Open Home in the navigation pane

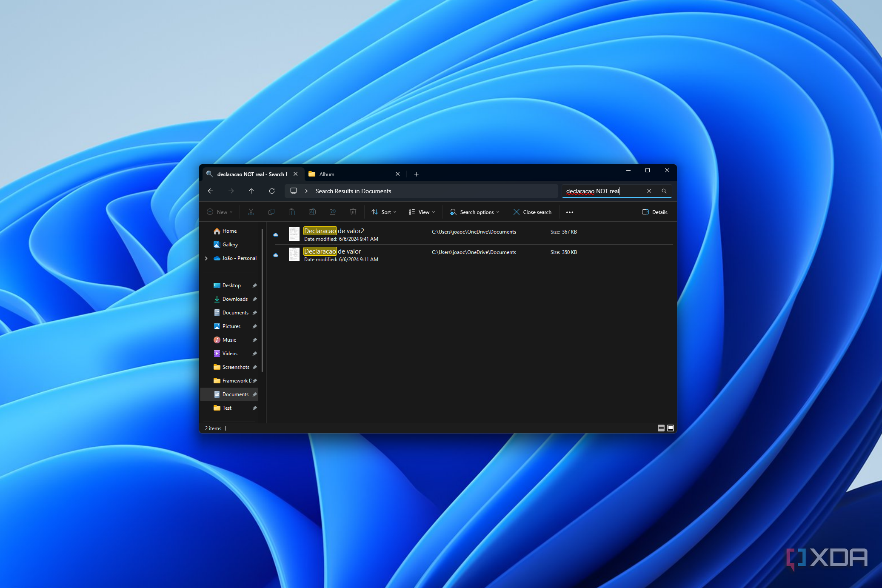tap(230, 231)
